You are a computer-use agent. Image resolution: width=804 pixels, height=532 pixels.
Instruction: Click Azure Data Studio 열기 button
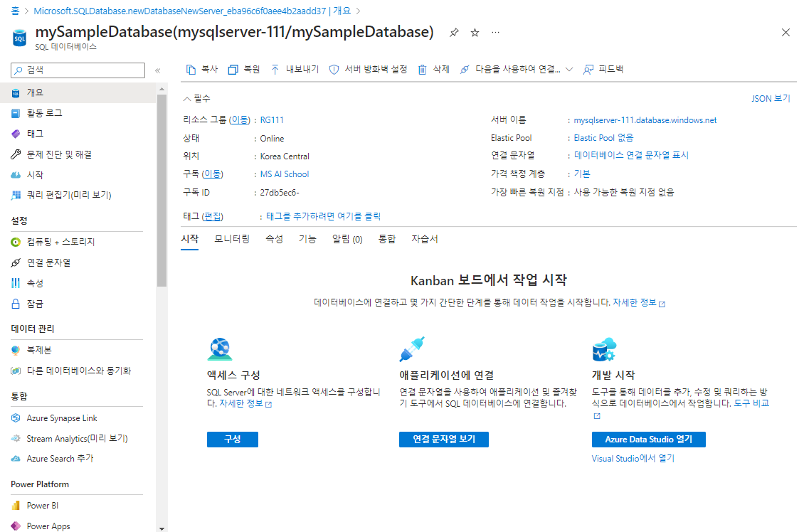tap(648, 440)
